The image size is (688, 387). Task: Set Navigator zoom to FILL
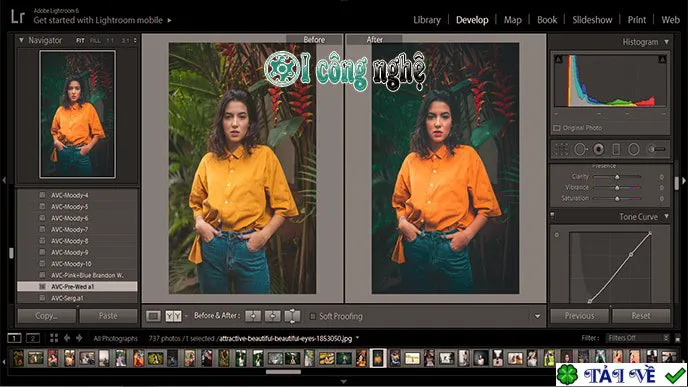click(x=95, y=40)
